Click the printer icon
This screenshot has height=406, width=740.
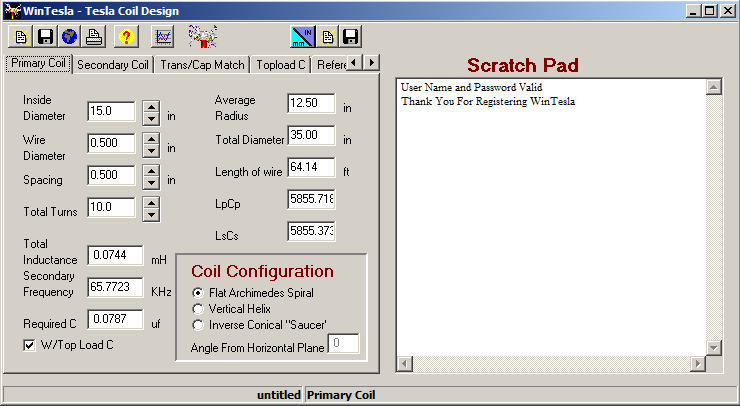(93, 36)
